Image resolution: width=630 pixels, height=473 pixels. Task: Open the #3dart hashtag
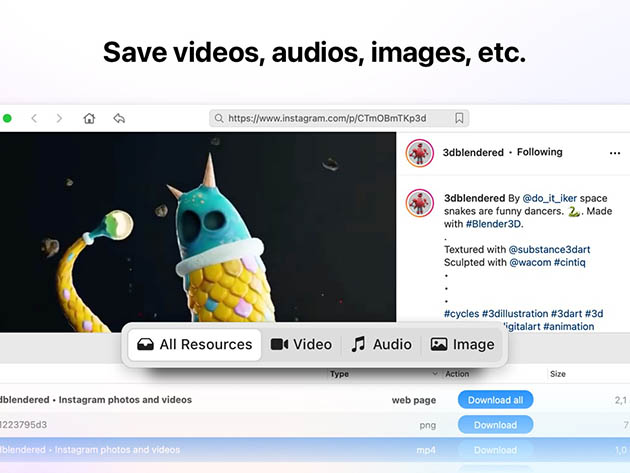566,313
